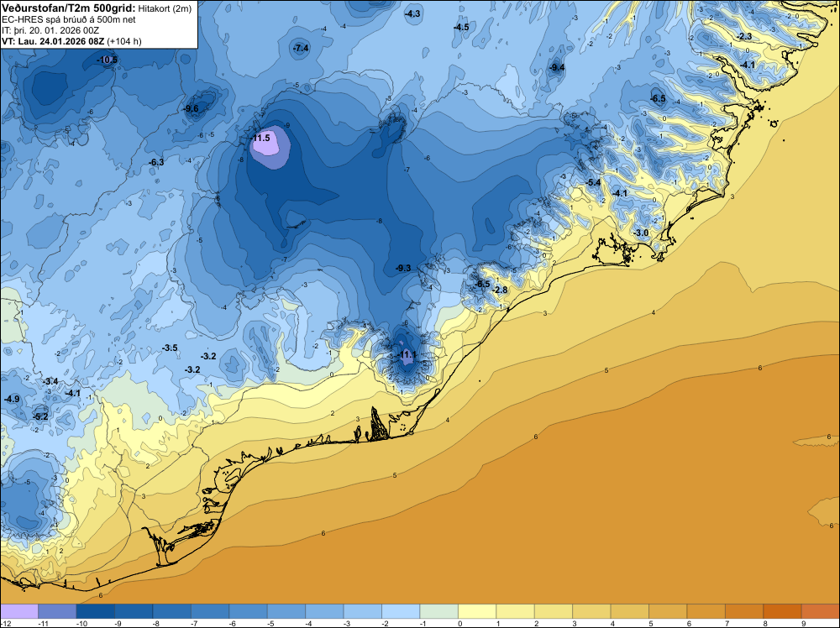Viewport: 840px width, 628px height.
Task: Click the legend swatch labeled -6
Action: click(248, 611)
